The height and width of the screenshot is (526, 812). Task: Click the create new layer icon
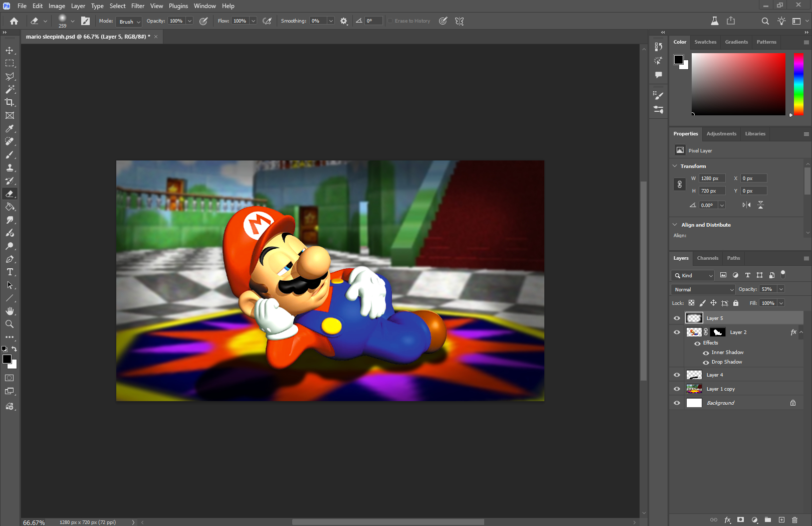pyautogui.click(x=781, y=520)
